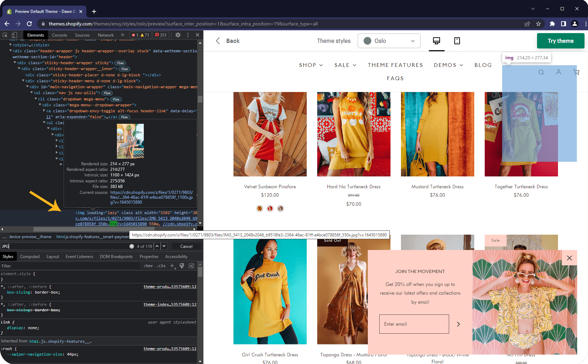Image resolution: width=588 pixels, height=364 pixels.
Task: Toggle flex badge on nav-pills ul
Action: pos(107,93)
